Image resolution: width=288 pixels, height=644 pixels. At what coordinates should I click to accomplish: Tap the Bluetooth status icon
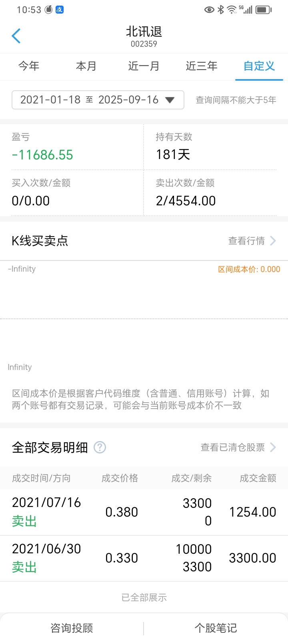point(221,10)
